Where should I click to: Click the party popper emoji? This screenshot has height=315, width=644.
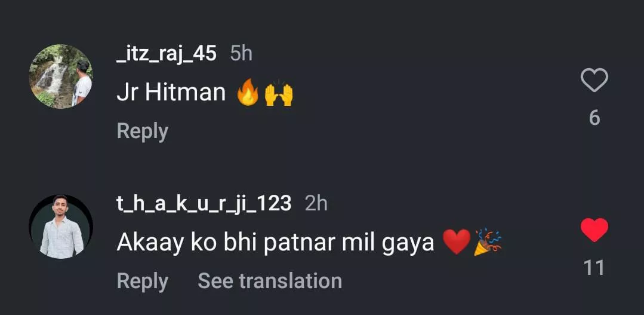[x=488, y=243]
